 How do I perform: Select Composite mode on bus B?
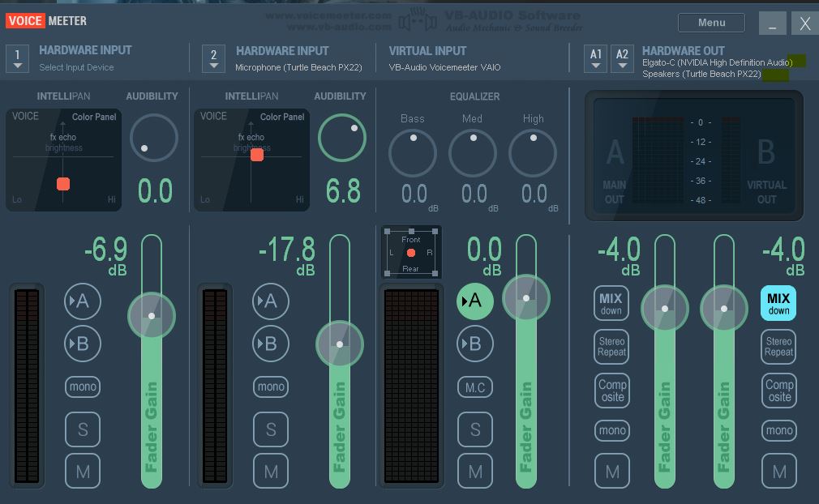click(779, 391)
